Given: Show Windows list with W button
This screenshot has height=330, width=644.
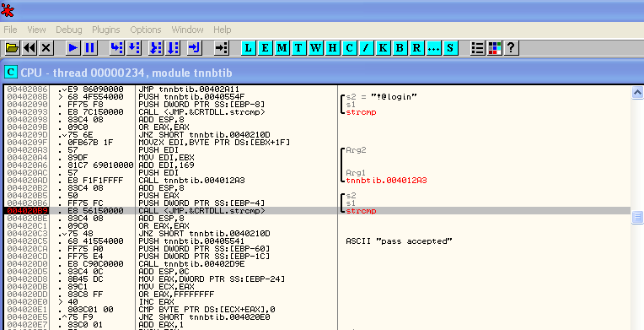Looking at the screenshot, I should click(x=316, y=48).
